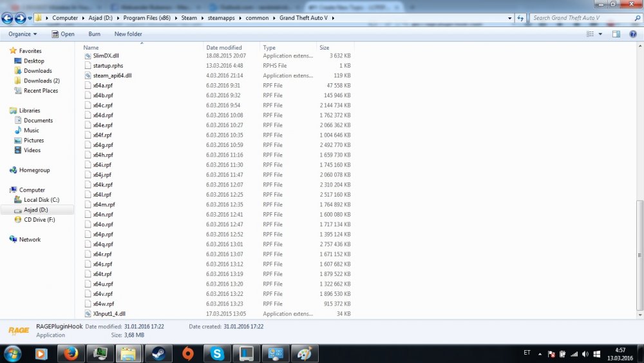
Task: Open Firefox from the taskbar
Action: coord(71,353)
